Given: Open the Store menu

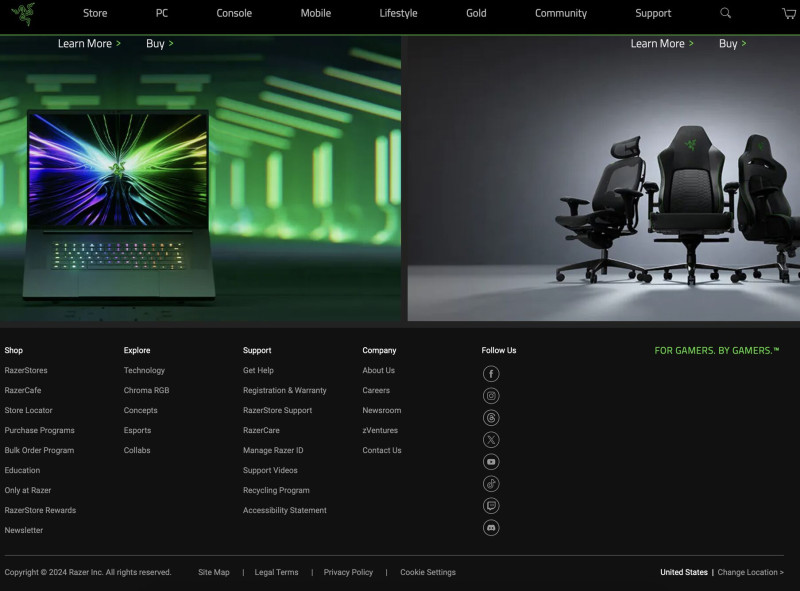Looking at the screenshot, I should 95,13.
